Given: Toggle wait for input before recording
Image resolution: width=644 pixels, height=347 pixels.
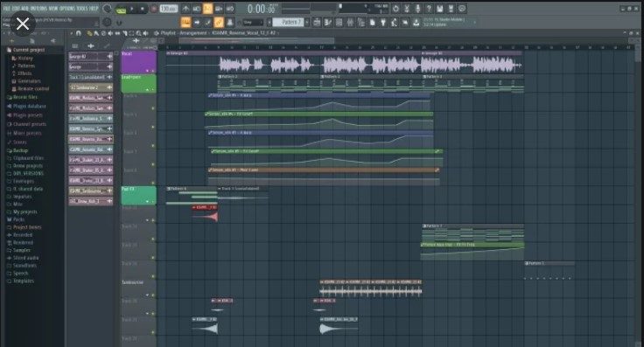Looking at the screenshot, I should point(197,8).
